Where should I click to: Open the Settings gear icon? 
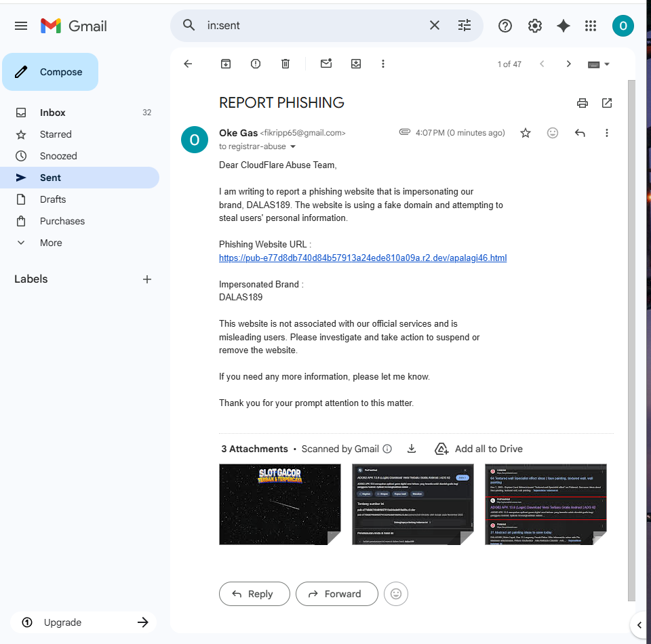click(535, 26)
